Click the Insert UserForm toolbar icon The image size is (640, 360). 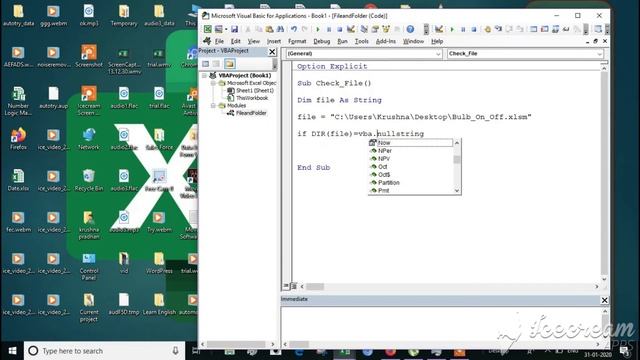click(219, 29)
